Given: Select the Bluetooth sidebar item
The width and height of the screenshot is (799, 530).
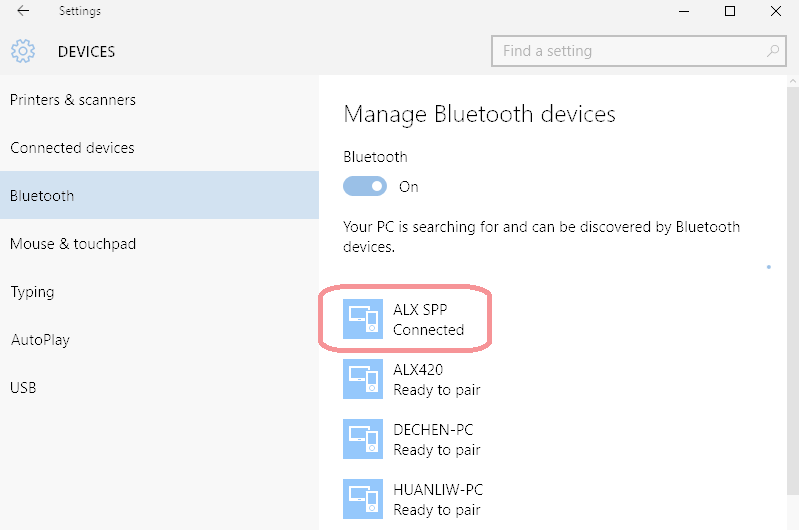Looking at the screenshot, I should click(159, 195).
